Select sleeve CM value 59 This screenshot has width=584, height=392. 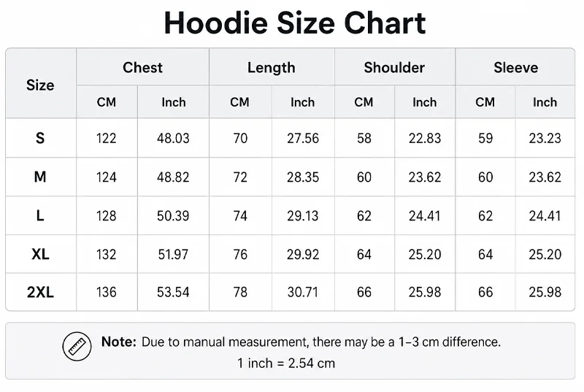click(x=485, y=139)
